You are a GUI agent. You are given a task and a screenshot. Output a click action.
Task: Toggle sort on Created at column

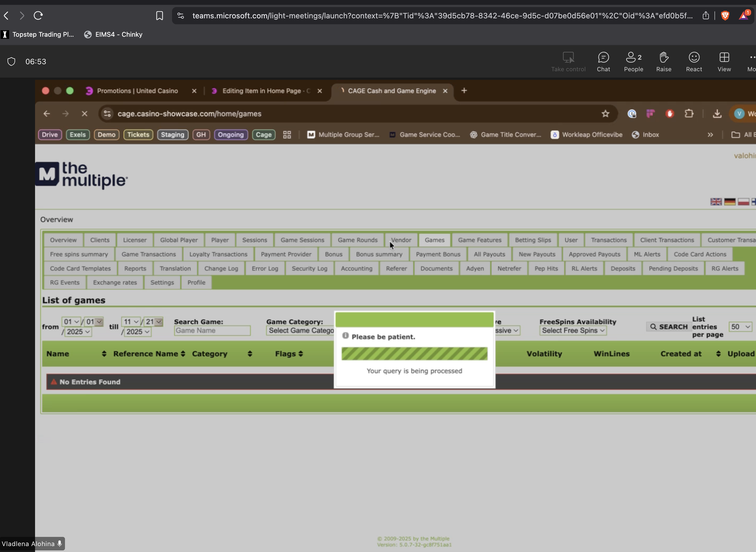(x=718, y=354)
